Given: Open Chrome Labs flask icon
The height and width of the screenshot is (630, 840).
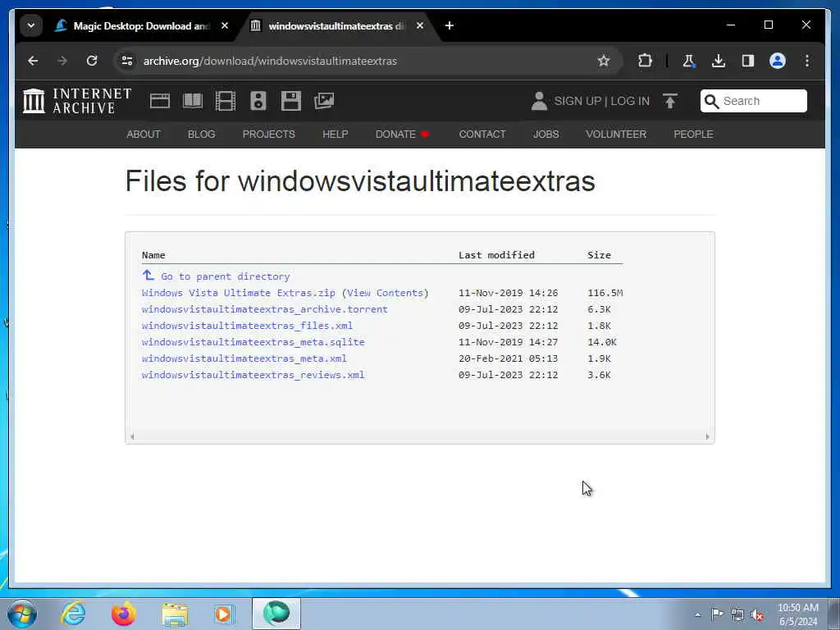Looking at the screenshot, I should [x=689, y=61].
